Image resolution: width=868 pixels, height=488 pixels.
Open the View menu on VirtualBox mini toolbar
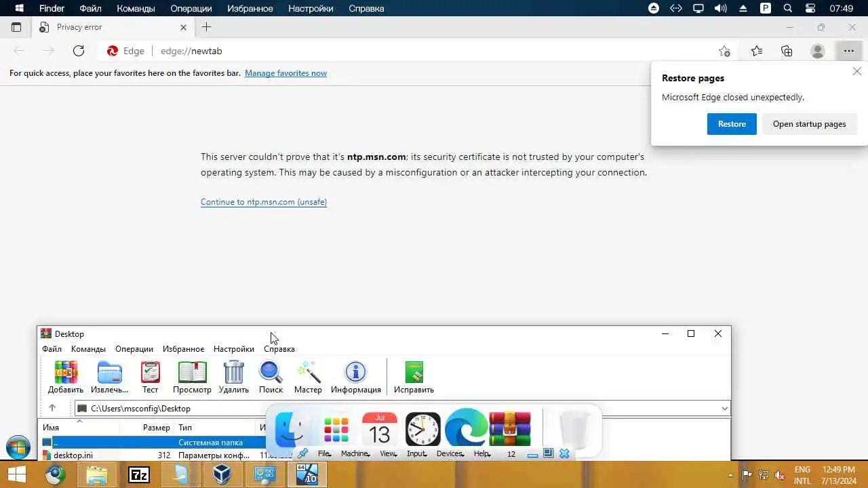pyautogui.click(x=388, y=453)
